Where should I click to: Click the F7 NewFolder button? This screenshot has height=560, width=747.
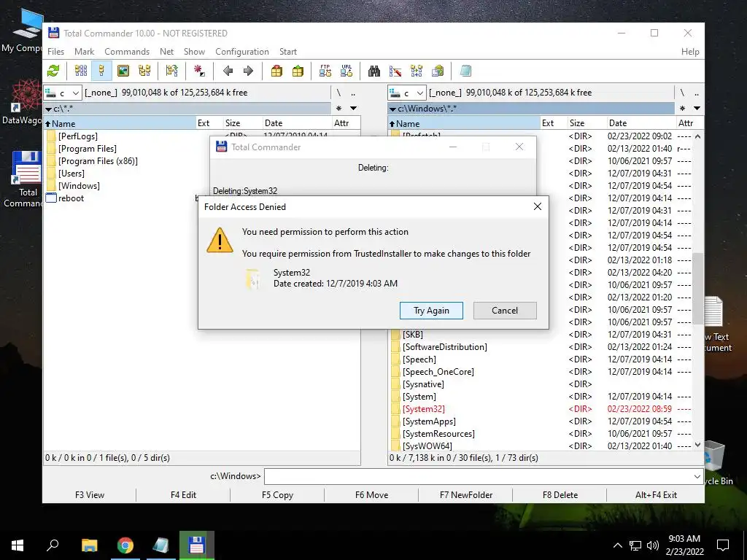click(x=466, y=495)
